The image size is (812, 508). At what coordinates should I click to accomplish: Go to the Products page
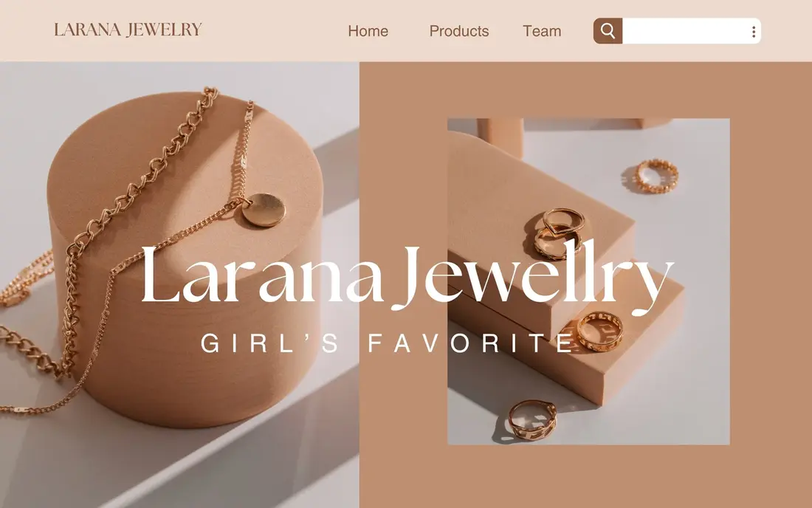[459, 31]
